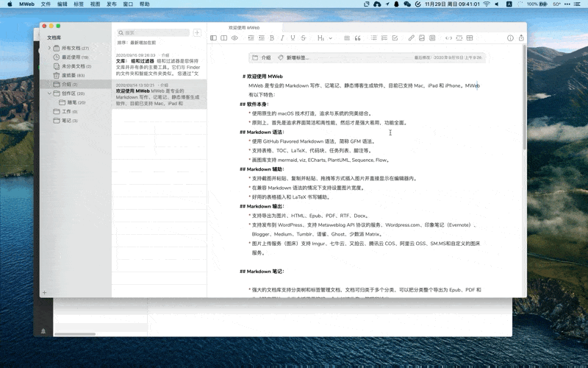This screenshot has height=368, width=588.
Task: Click the increase indent icon
Action: [251, 38]
